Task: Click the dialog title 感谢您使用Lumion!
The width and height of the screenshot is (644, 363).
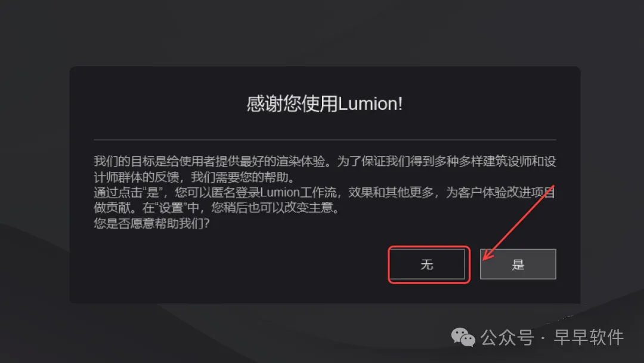Action: [x=324, y=104]
